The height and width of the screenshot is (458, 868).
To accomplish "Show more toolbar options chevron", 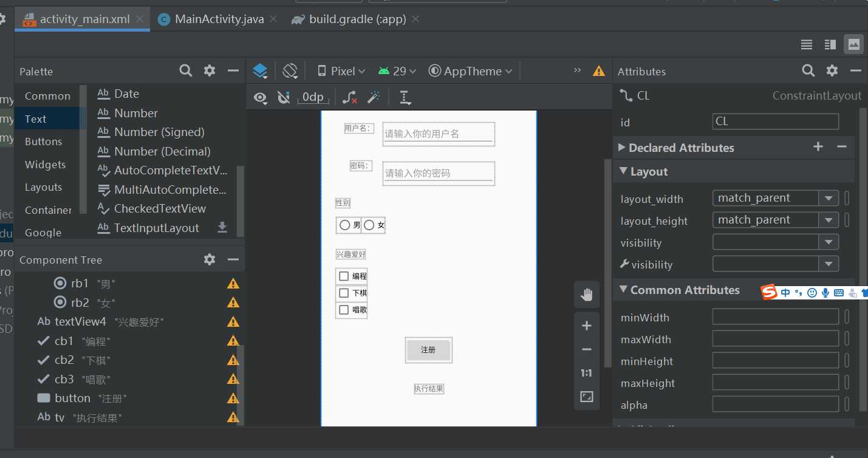I will pos(578,70).
